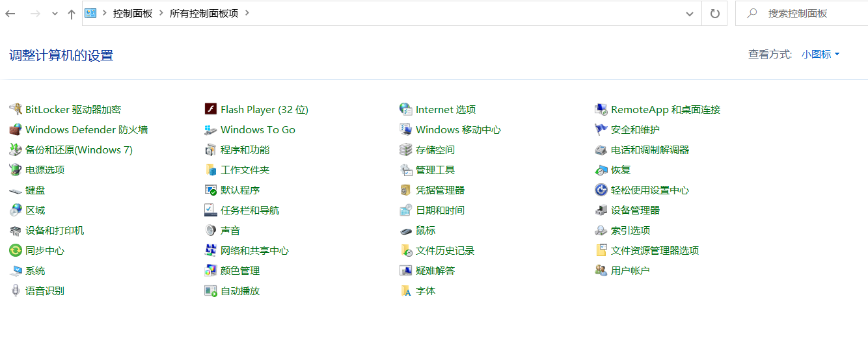Select 所有控制面板项 breadcrumb segment
The image size is (868, 362).
(204, 14)
